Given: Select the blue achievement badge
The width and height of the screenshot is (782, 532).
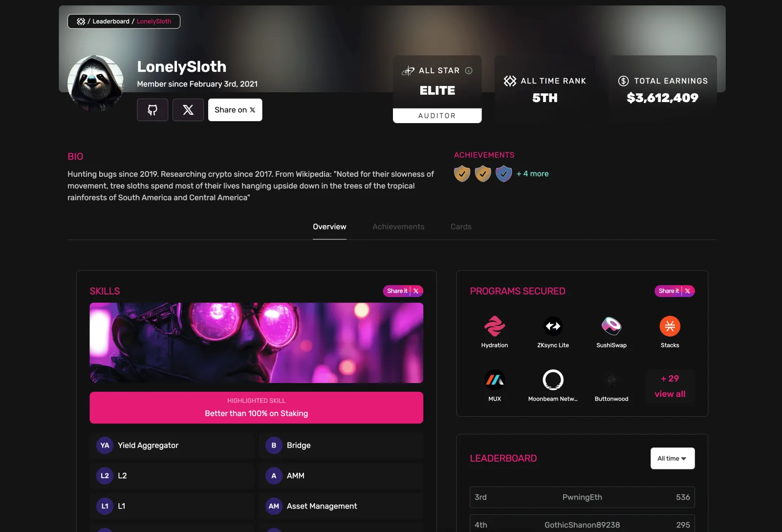Looking at the screenshot, I should (x=504, y=173).
